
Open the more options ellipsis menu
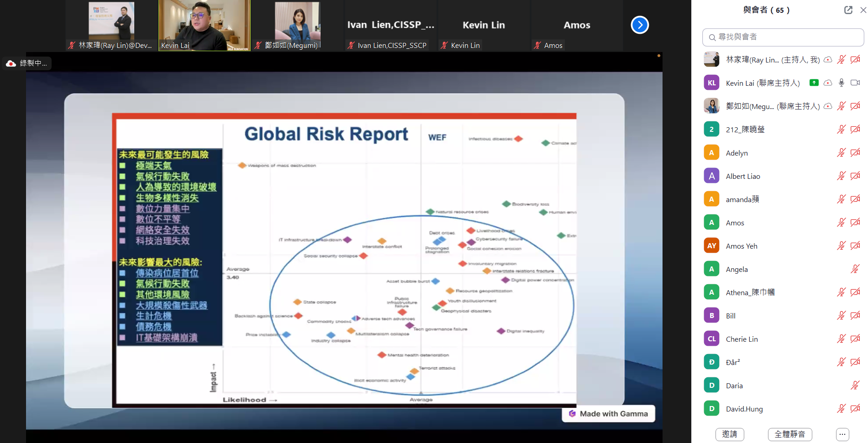[x=842, y=434]
